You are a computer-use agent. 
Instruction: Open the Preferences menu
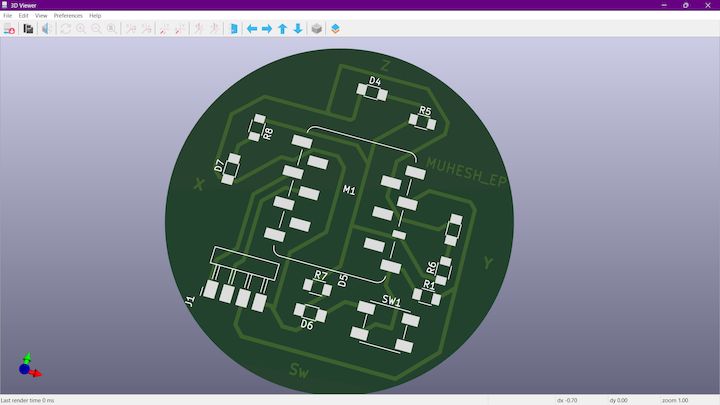pyautogui.click(x=68, y=16)
